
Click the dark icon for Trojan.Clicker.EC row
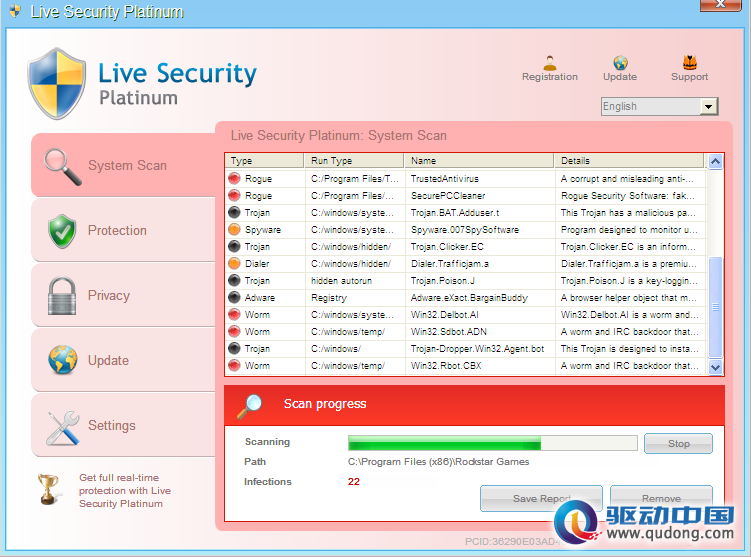(234, 247)
